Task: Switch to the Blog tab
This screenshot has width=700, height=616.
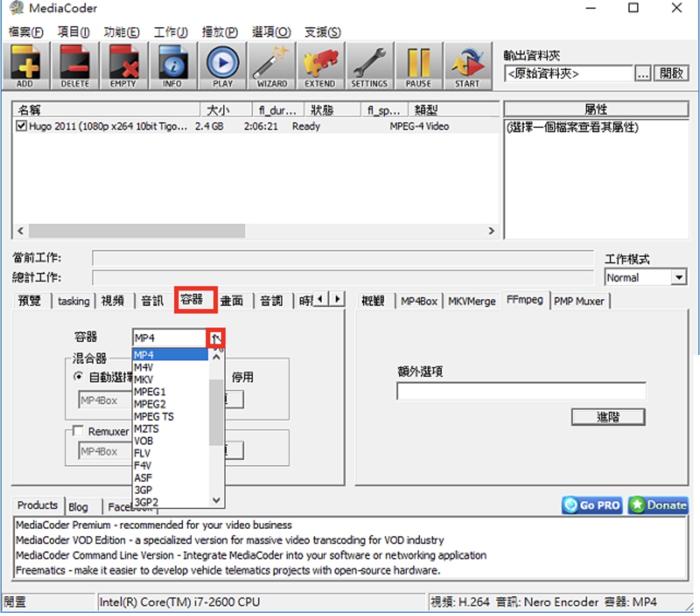Action: point(78,507)
